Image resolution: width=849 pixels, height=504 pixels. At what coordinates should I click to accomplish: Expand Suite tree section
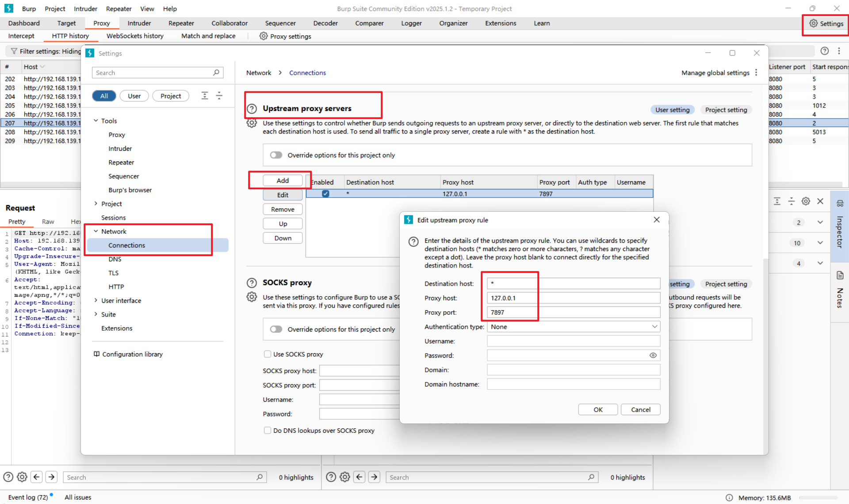click(96, 314)
